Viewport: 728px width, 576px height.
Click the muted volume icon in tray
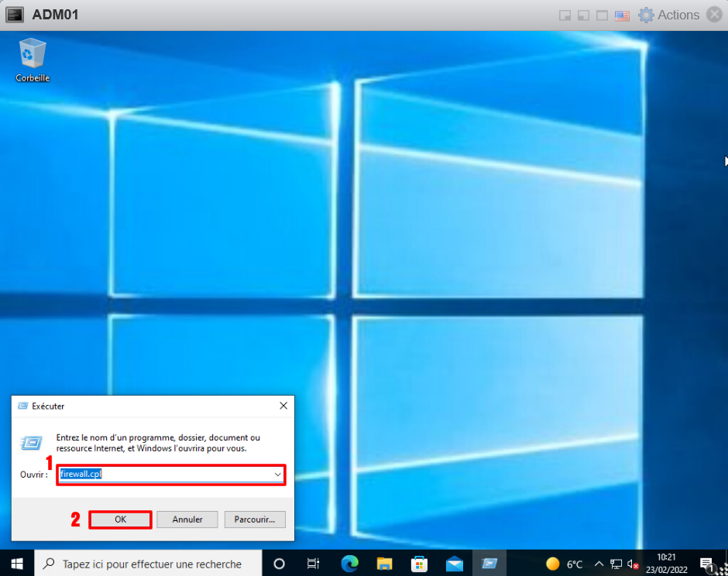633,564
